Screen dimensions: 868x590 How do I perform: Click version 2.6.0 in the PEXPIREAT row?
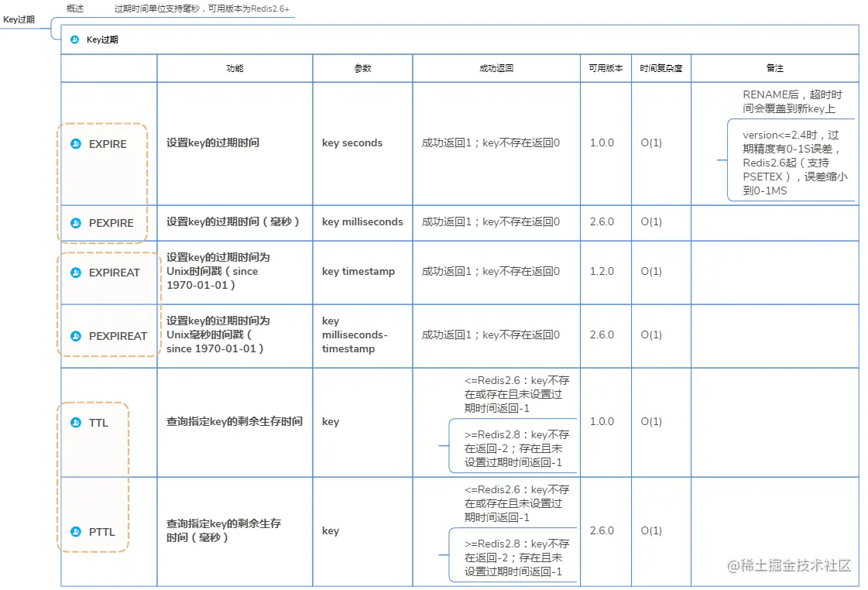tap(602, 334)
